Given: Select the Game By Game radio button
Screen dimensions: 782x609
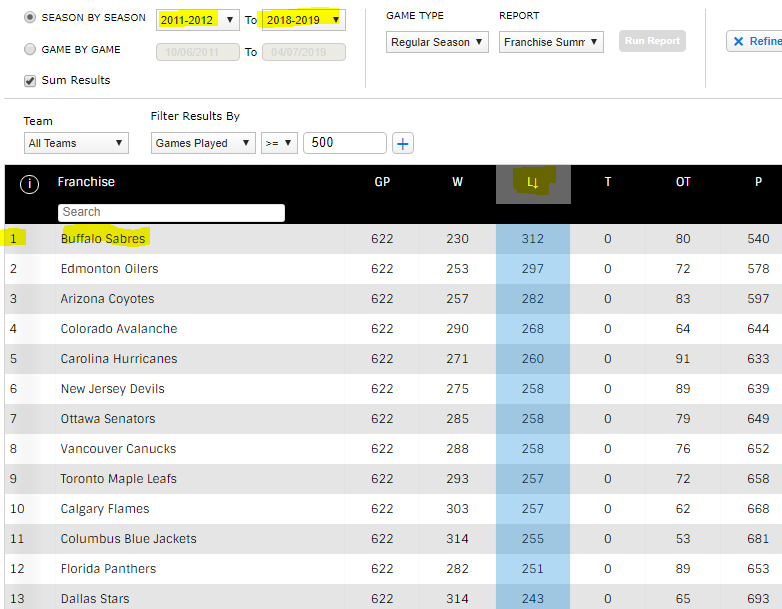Looking at the screenshot, I should [x=30, y=49].
